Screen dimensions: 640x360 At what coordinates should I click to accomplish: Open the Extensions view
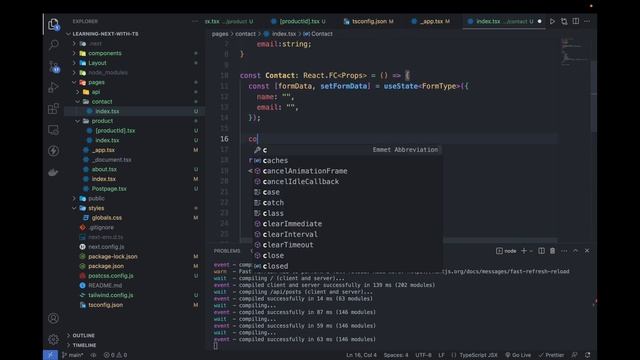(x=53, y=109)
